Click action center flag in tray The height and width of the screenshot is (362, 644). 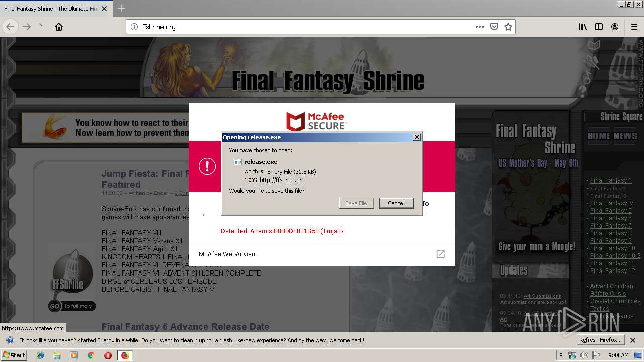coord(596,355)
